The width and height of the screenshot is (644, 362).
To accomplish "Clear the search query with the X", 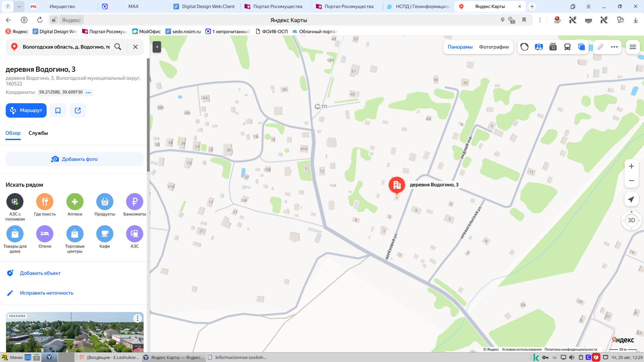I will tap(135, 47).
